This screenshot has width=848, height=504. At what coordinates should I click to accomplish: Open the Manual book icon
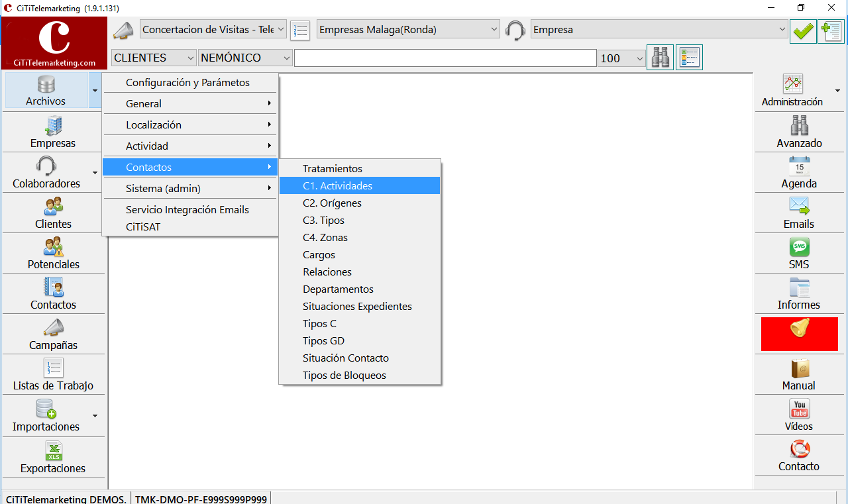[x=800, y=374]
